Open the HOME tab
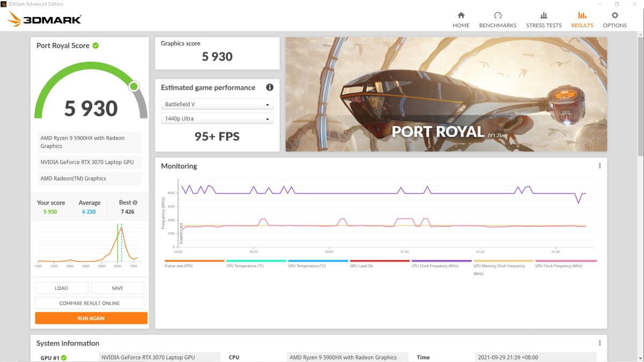 (460, 20)
